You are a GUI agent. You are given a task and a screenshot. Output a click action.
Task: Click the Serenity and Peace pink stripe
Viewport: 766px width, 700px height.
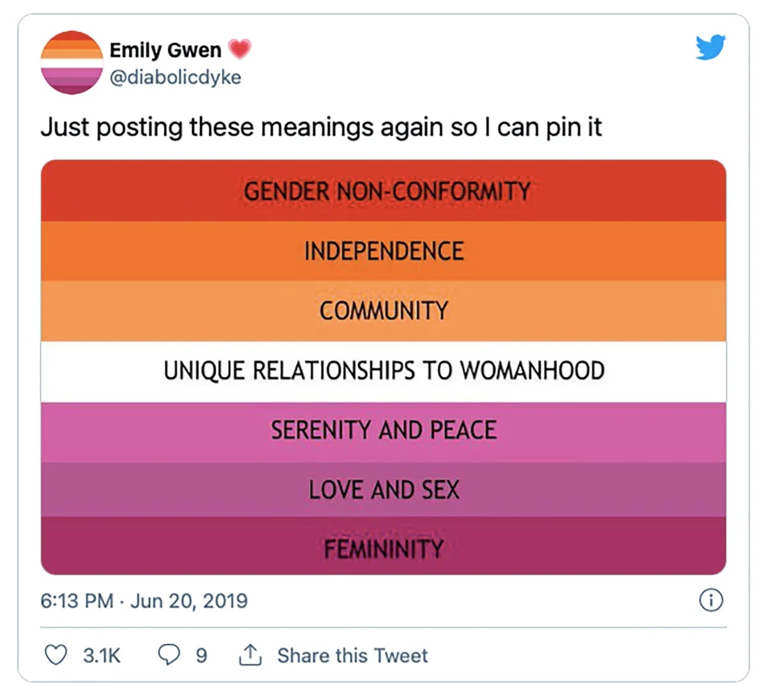(x=384, y=430)
